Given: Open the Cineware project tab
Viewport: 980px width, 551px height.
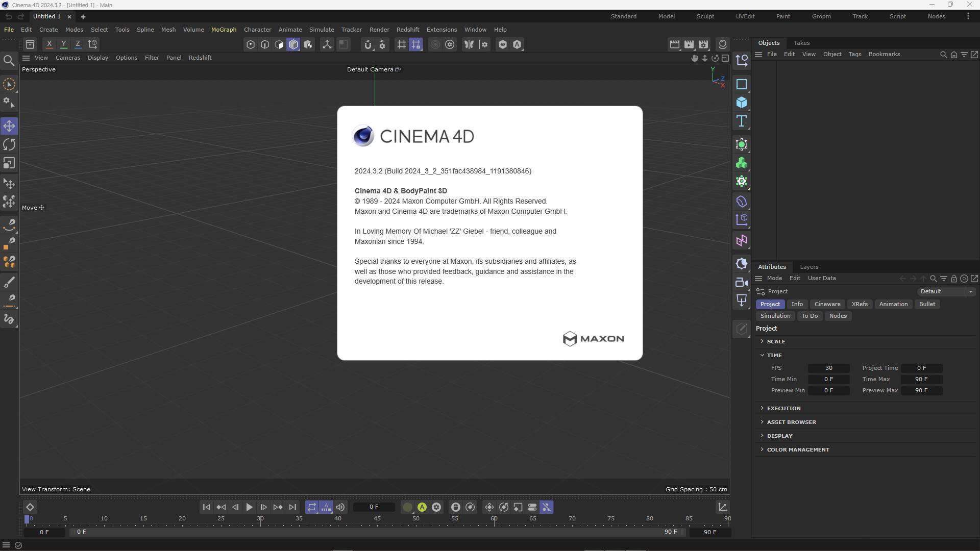Looking at the screenshot, I should (x=827, y=304).
